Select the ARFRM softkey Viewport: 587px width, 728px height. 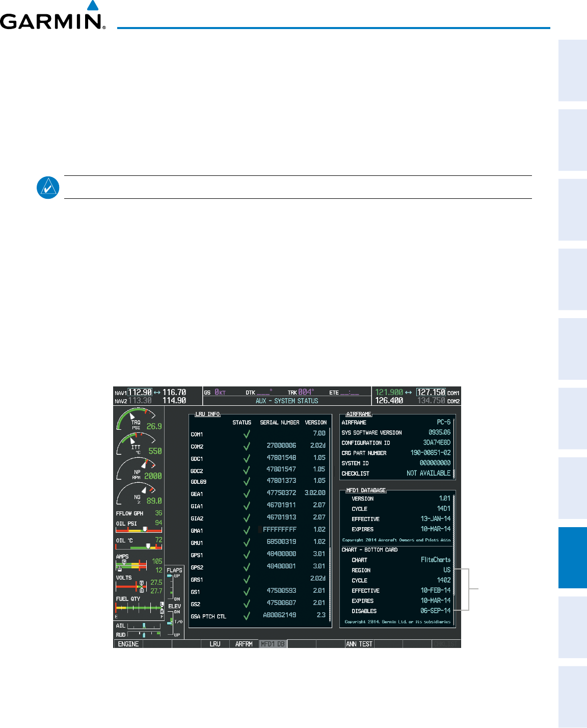tap(244, 644)
